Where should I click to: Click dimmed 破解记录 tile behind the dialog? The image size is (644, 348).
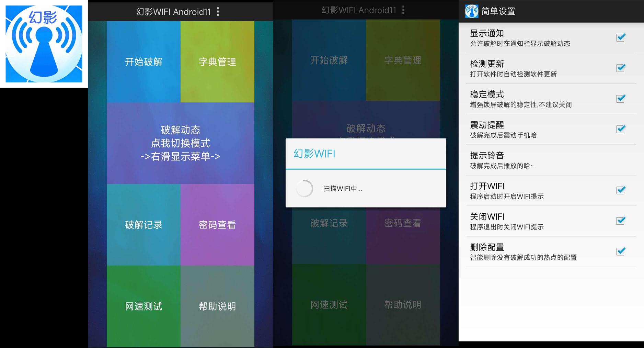(329, 236)
